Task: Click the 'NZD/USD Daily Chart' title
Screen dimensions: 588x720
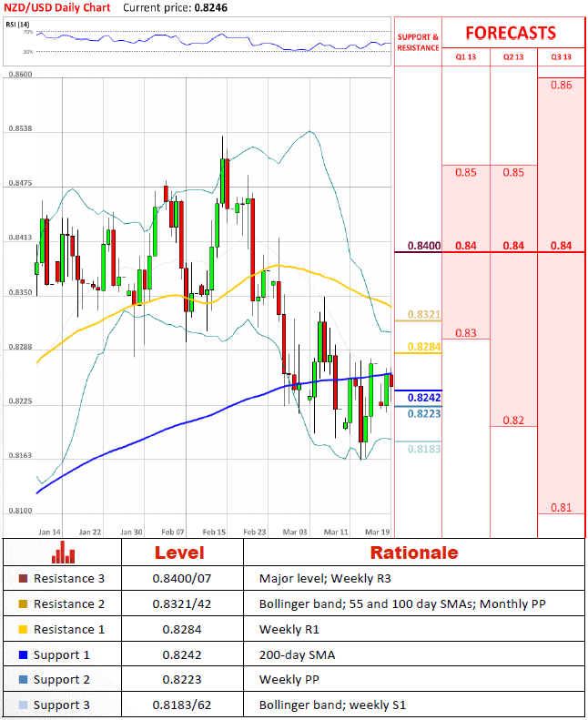Action: click(x=57, y=8)
